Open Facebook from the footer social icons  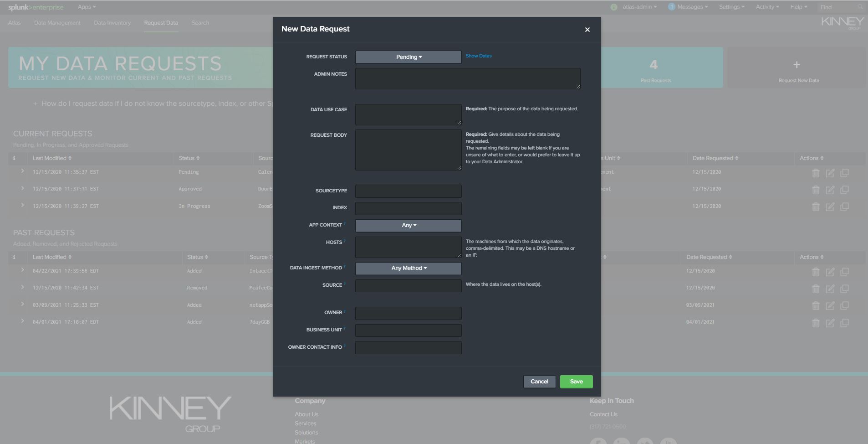coord(598,441)
